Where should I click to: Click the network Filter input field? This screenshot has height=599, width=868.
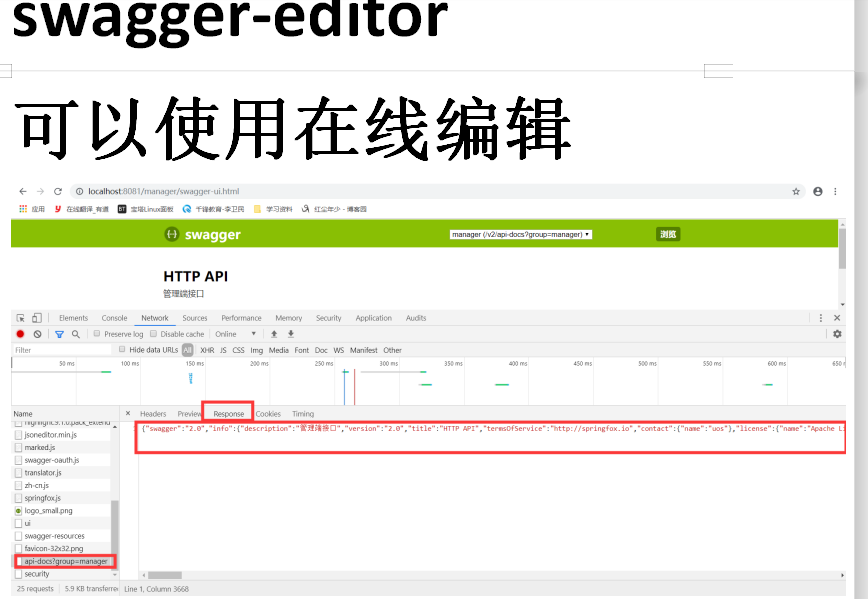point(61,350)
